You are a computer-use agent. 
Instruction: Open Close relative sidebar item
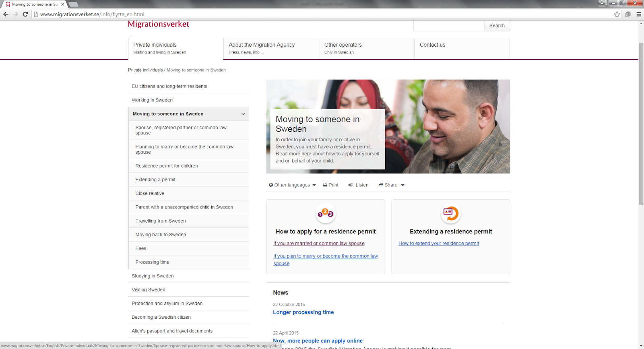click(188, 193)
